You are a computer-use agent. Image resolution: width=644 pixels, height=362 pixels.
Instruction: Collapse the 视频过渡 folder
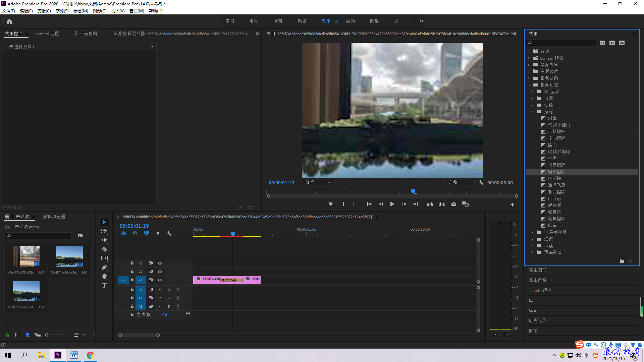coord(529,85)
